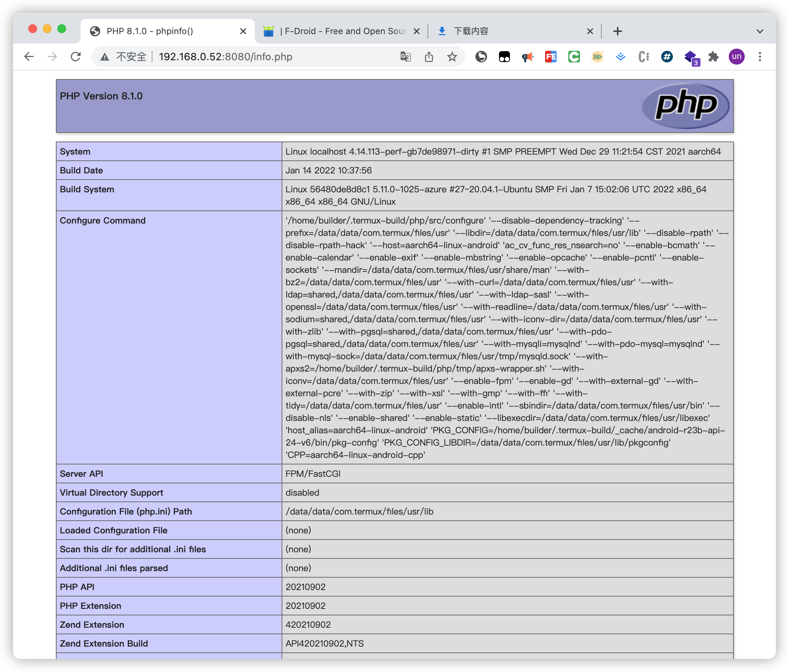Open the 不安全 site security panel
This screenshot has width=789, height=672.
click(x=126, y=56)
